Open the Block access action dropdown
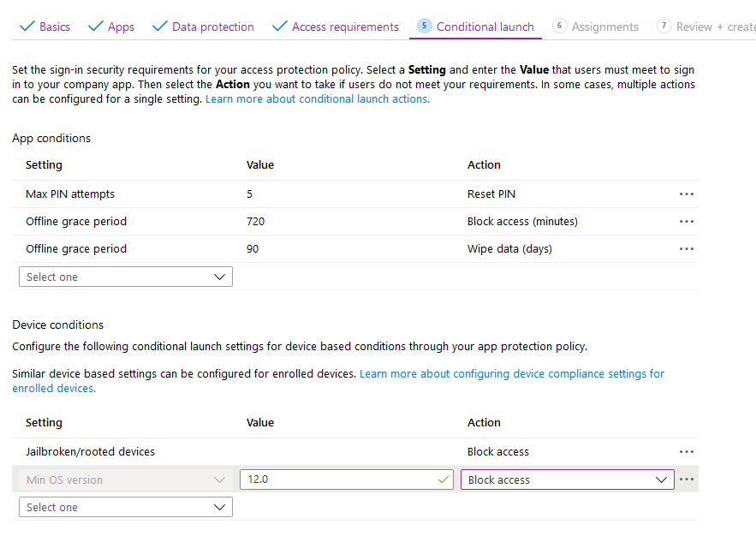Viewport: 756px width, 536px height. pos(567,480)
